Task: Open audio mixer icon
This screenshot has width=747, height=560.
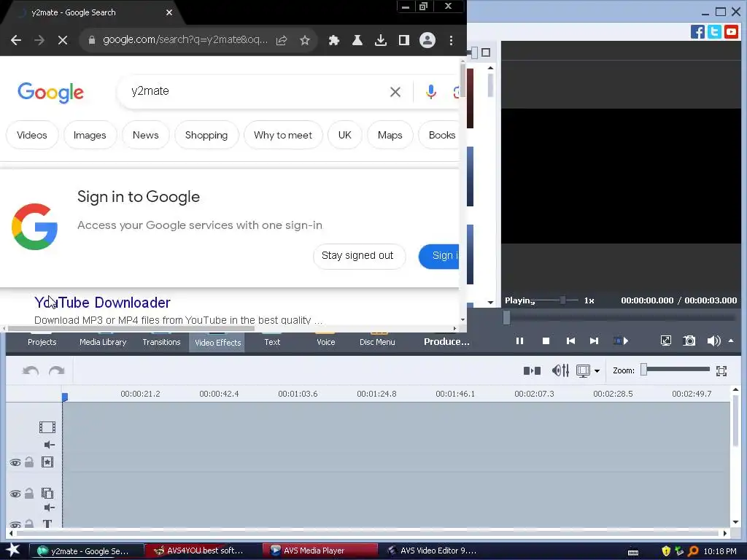Action: tap(560, 370)
